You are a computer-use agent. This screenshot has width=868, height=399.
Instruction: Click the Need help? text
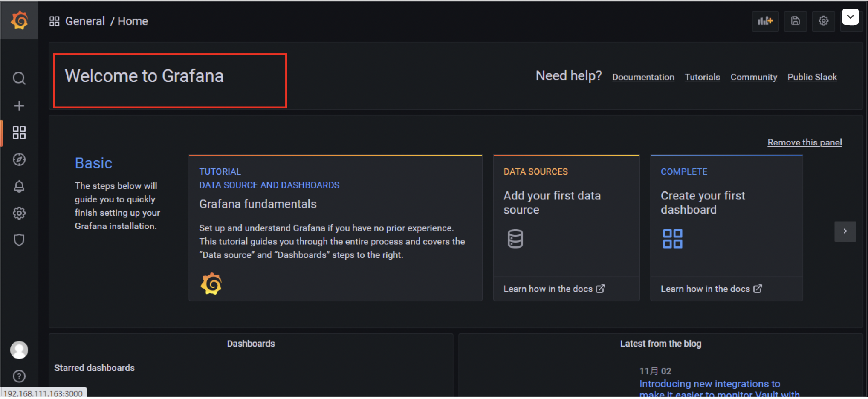(569, 76)
